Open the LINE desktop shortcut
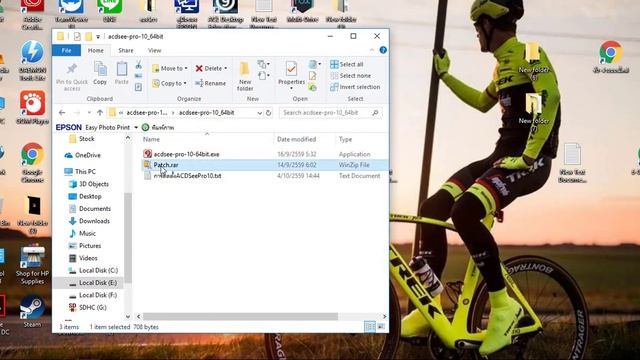The width and height of the screenshot is (640, 360). pyautogui.click(x=109, y=11)
